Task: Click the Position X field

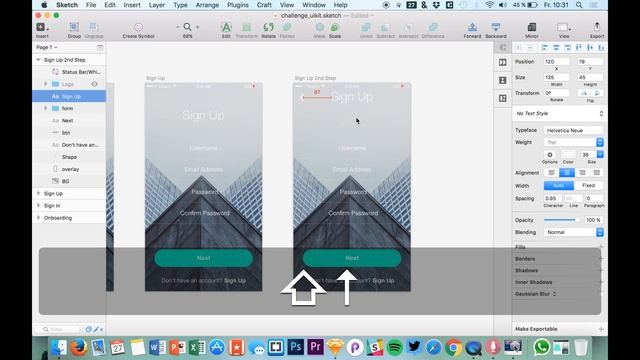Action: tap(557, 62)
